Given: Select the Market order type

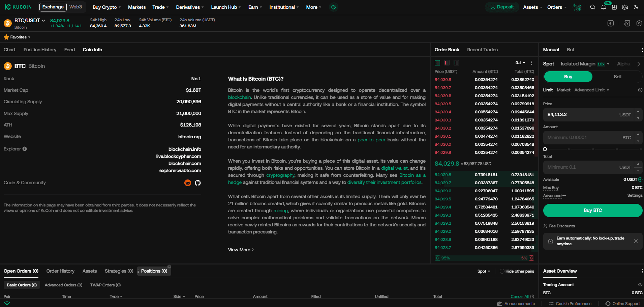Looking at the screenshot, I should (x=563, y=90).
